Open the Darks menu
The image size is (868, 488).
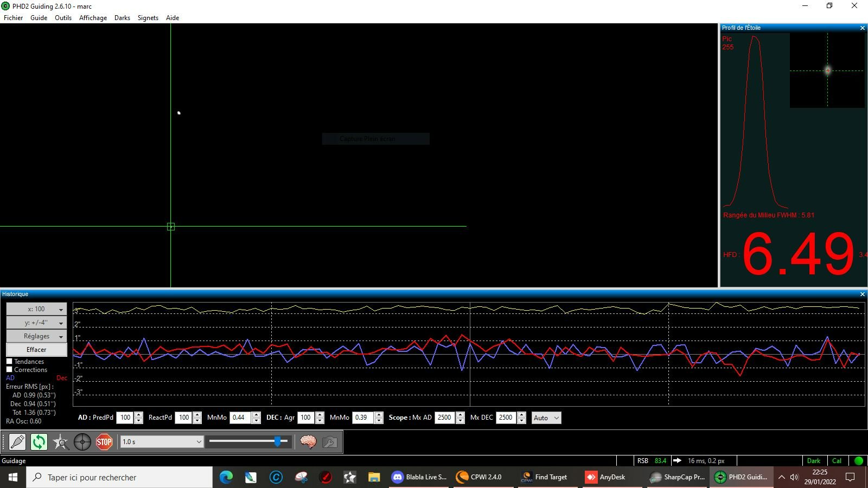pos(122,18)
